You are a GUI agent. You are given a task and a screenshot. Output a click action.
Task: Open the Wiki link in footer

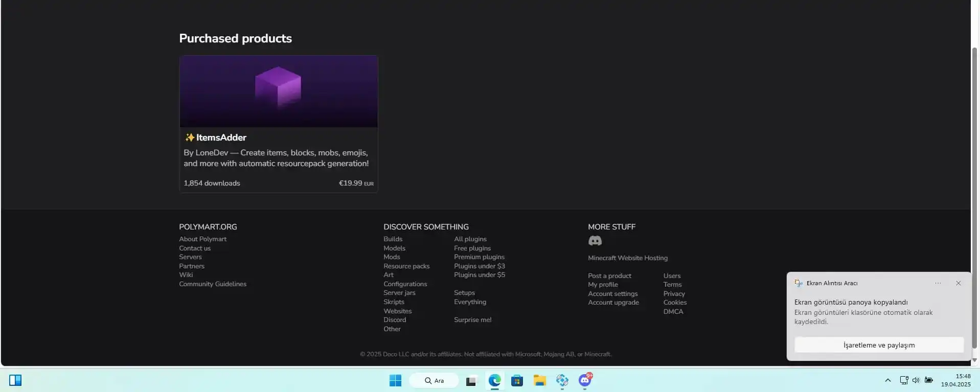pyautogui.click(x=186, y=275)
